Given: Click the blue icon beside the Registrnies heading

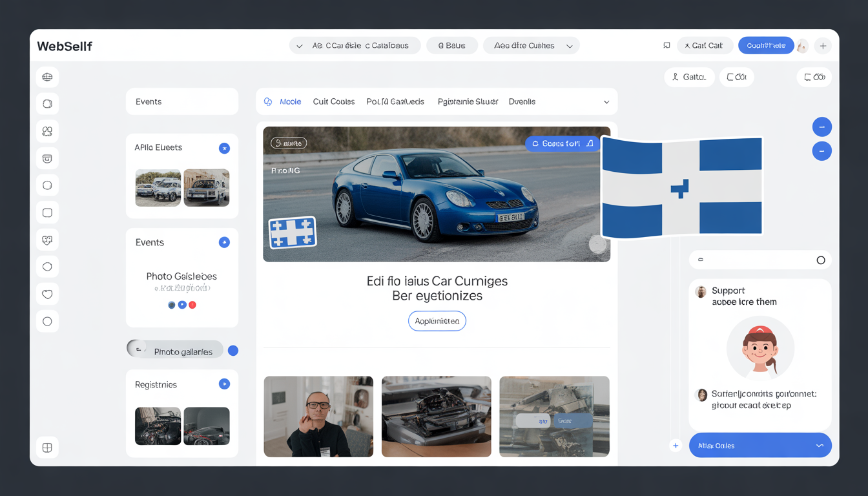Looking at the screenshot, I should click(x=224, y=384).
